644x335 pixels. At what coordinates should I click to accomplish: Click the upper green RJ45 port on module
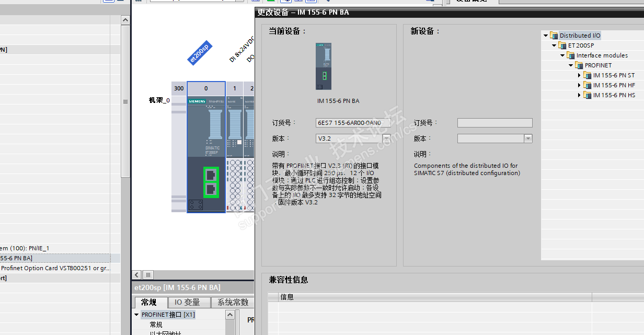coord(211,175)
